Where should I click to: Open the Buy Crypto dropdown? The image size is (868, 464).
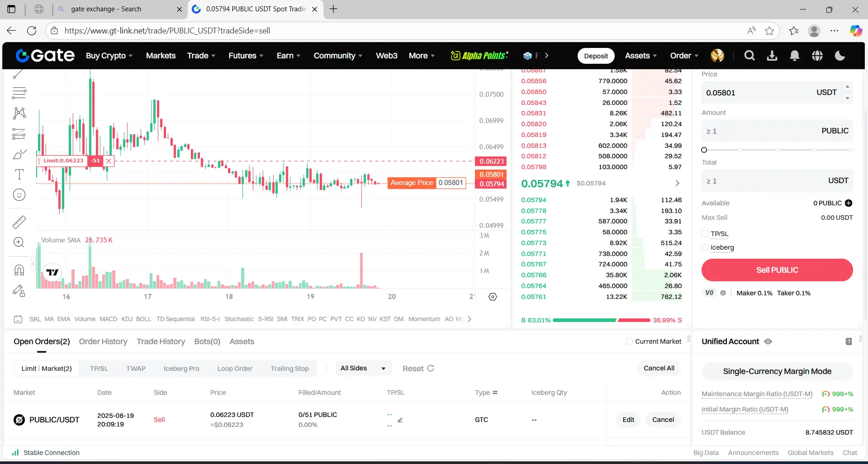109,56
